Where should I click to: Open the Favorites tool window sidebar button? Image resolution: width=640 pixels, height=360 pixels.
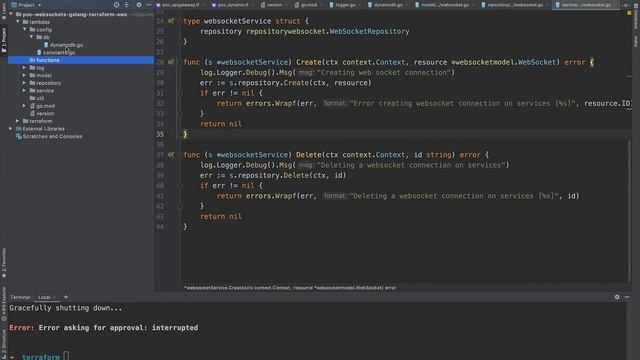click(4, 263)
